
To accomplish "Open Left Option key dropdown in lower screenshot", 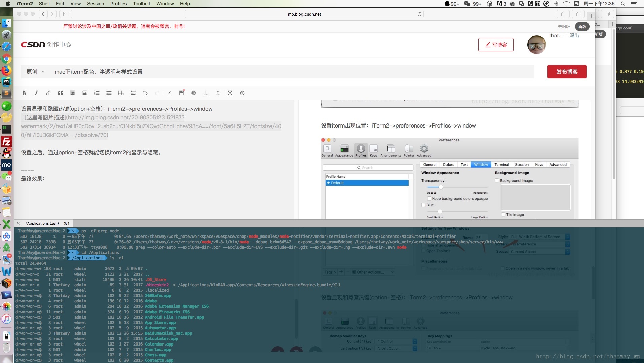I will (396, 348).
